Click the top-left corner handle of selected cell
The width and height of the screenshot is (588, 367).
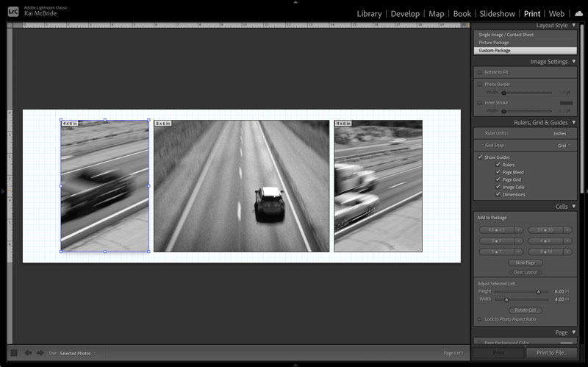61,120
